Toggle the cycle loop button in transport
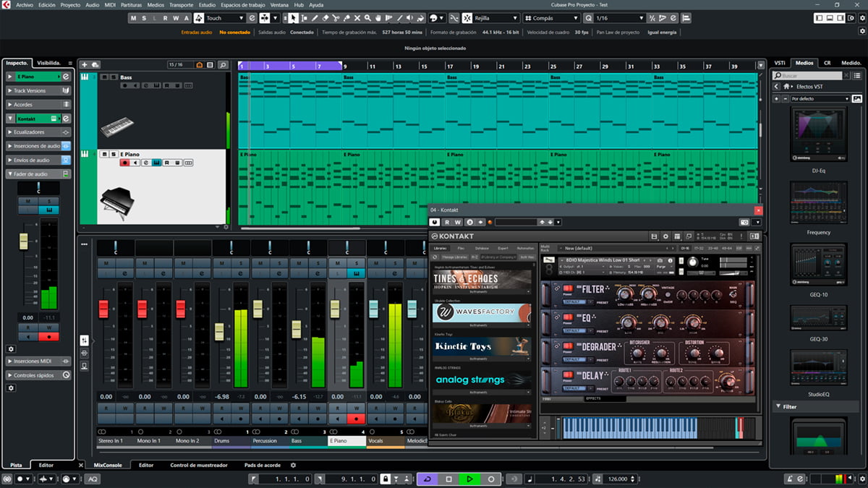868x488 pixels. [x=427, y=479]
